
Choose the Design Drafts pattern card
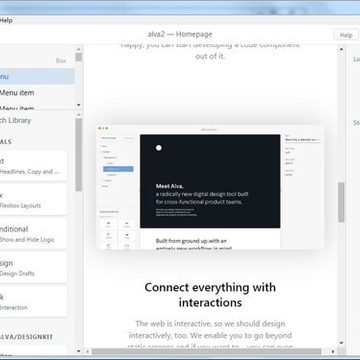(33, 267)
